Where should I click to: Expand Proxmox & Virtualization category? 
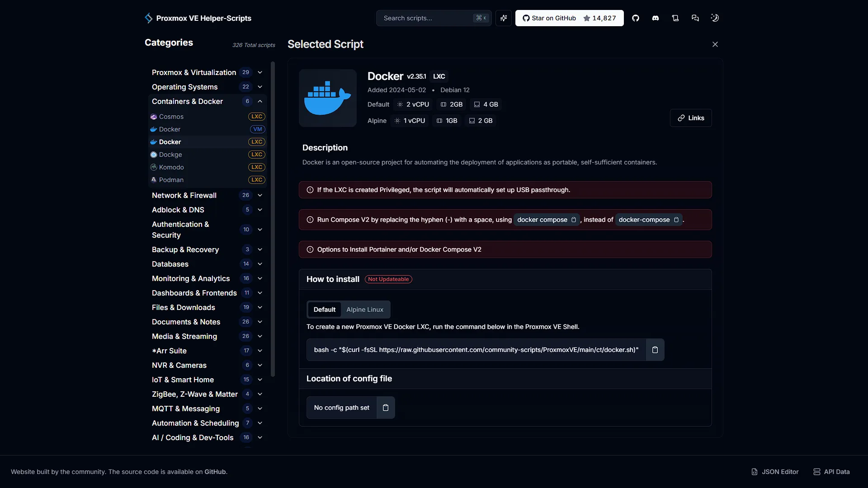pyautogui.click(x=208, y=72)
